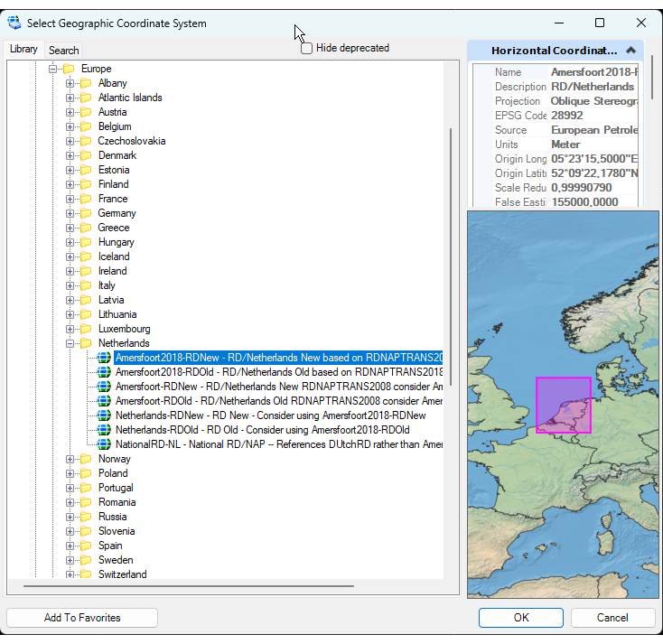Click the Belgium folder icon

[x=86, y=126]
